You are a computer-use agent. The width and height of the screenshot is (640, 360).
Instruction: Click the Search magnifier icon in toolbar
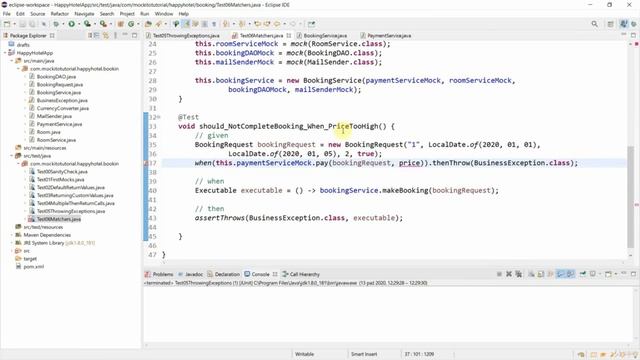tap(595, 24)
